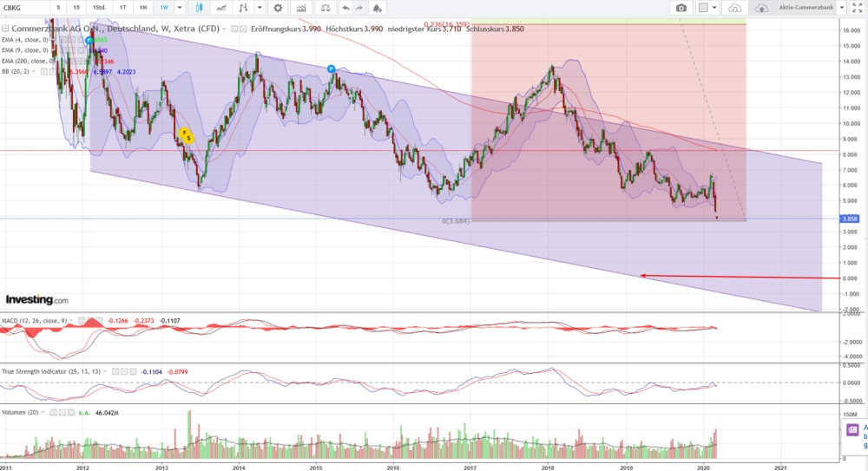Select layout square swatch button
Image resolution: width=868 pixels, height=471 pixels.
(x=703, y=8)
